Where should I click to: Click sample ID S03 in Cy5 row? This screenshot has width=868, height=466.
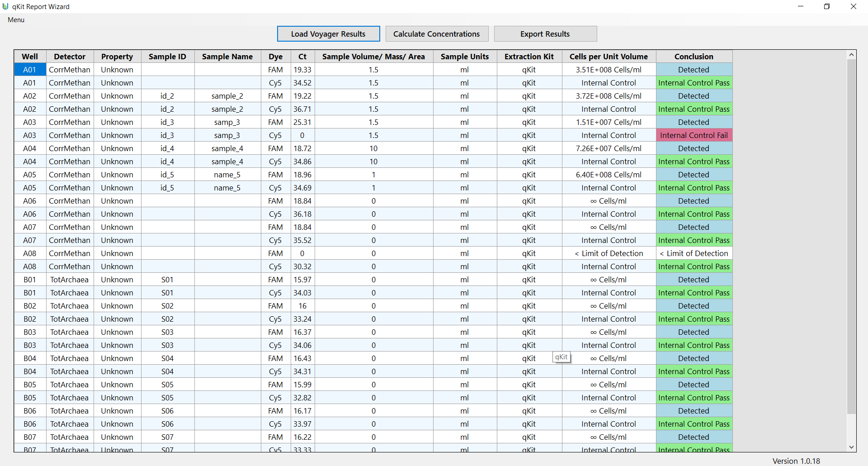click(x=167, y=345)
